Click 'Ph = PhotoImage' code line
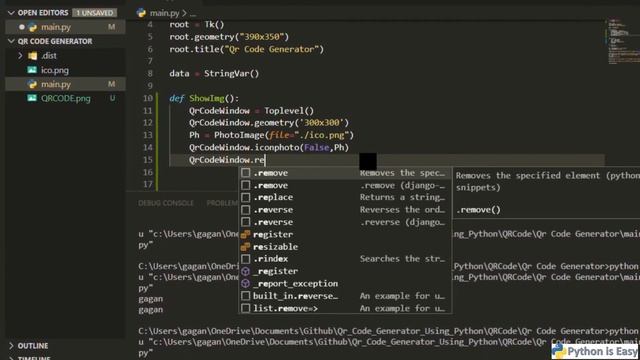This screenshot has height=360, width=640. click(x=271, y=136)
